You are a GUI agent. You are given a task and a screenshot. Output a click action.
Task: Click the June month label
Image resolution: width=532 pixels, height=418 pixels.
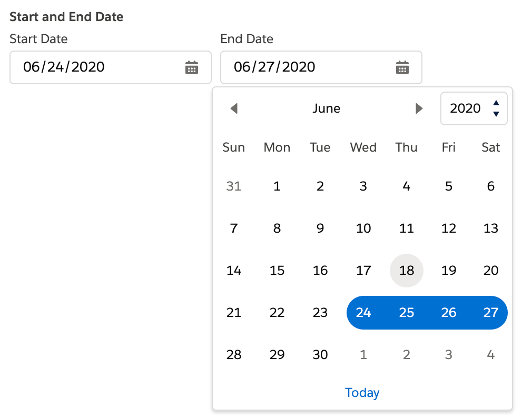pyautogui.click(x=327, y=108)
